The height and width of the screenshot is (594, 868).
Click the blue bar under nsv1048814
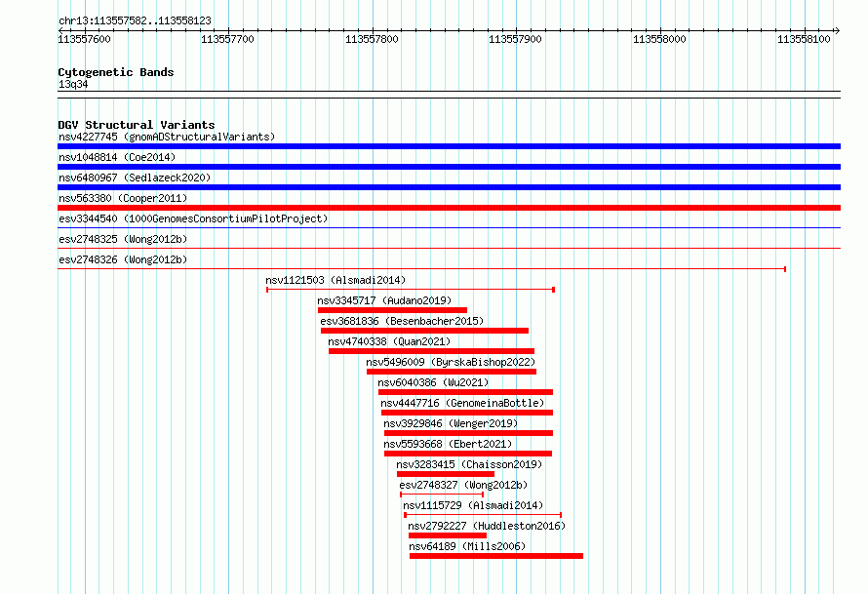click(x=449, y=167)
